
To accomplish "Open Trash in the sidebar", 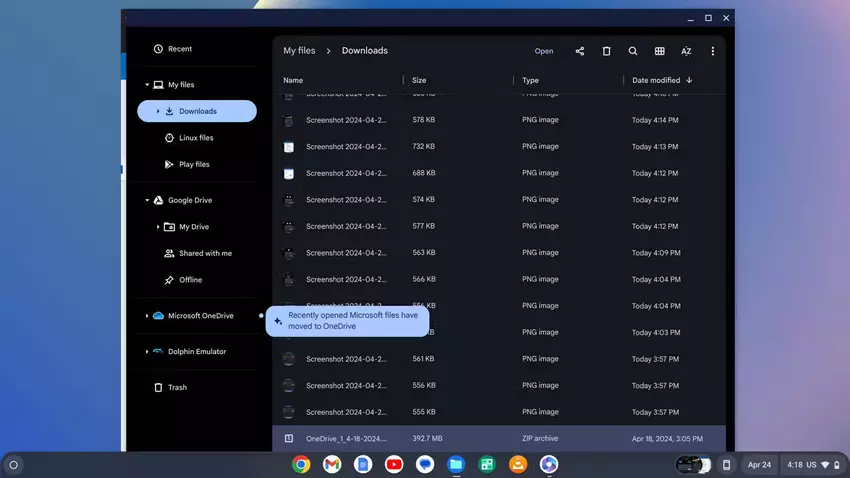I will (176, 387).
